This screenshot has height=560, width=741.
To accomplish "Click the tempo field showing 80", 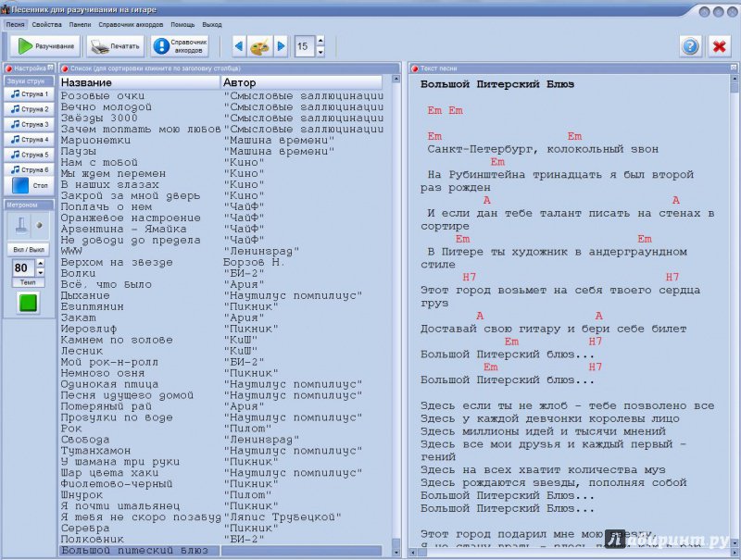I will (x=24, y=268).
